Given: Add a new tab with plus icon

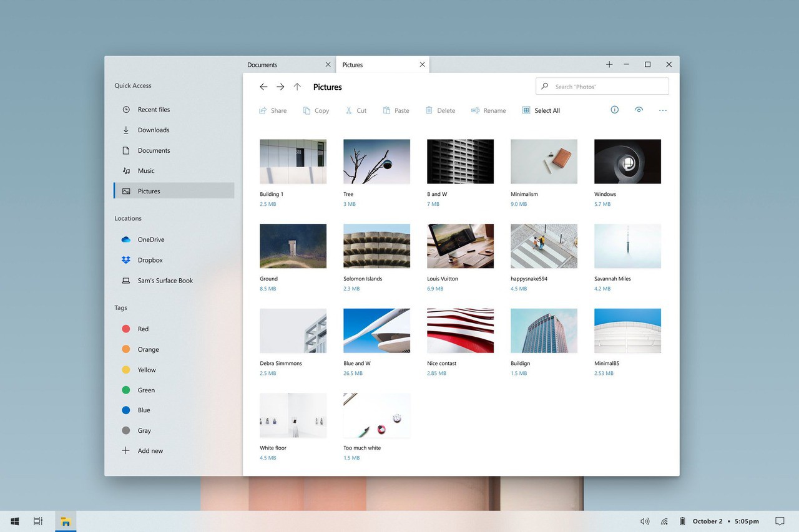Looking at the screenshot, I should 609,65.
